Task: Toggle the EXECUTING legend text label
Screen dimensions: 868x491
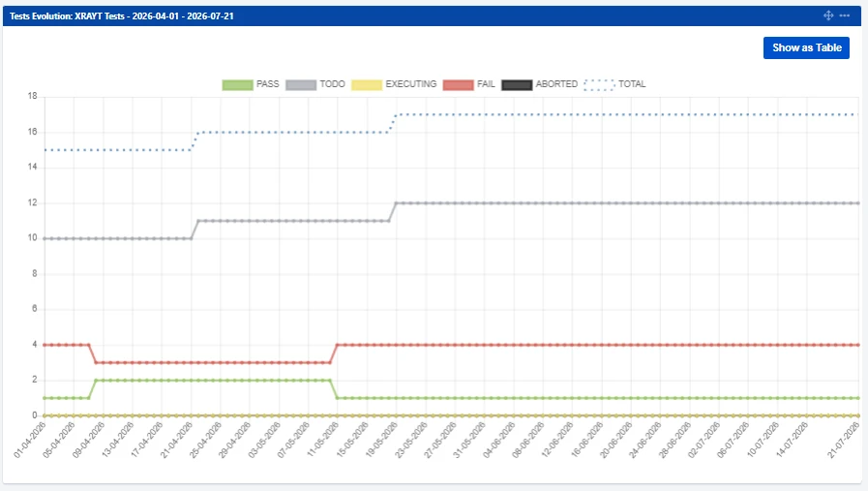Action: click(x=410, y=84)
